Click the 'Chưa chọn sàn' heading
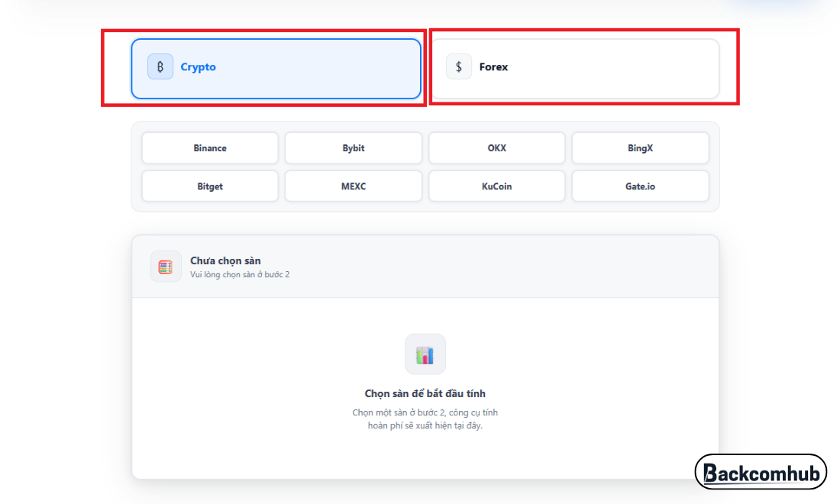 coord(225,261)
